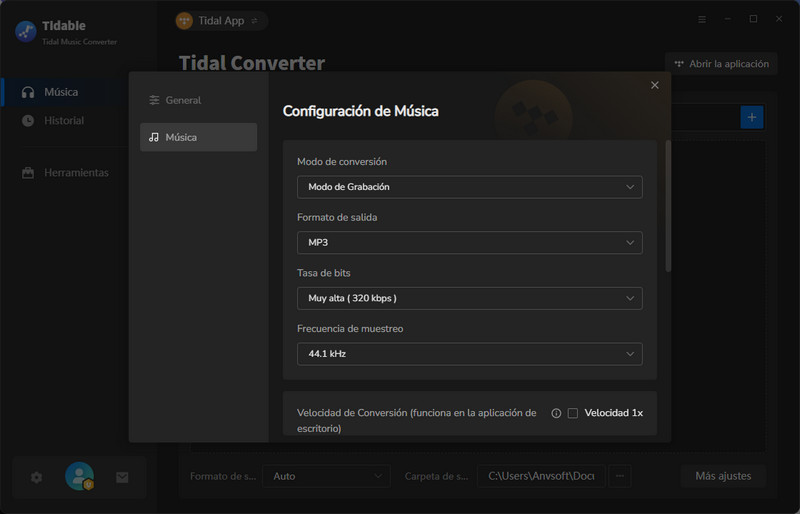Click the clock icon next to Historial
Screen dimensions: 800x514
(28, 120)
